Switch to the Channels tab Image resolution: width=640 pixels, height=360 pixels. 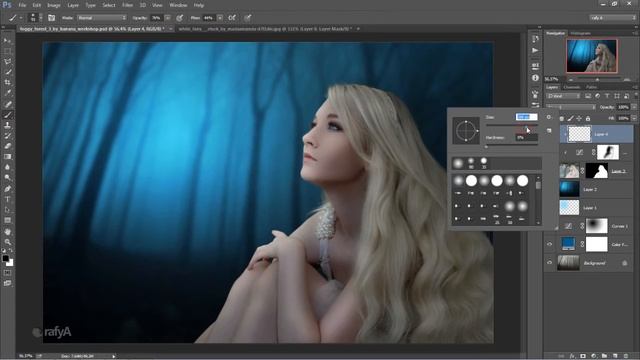[571, 87]
